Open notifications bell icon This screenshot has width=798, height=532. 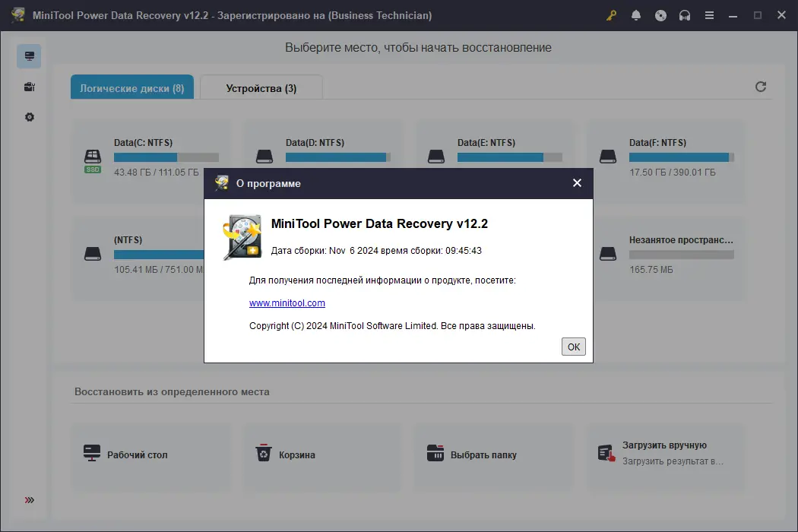tap(635, 15)
